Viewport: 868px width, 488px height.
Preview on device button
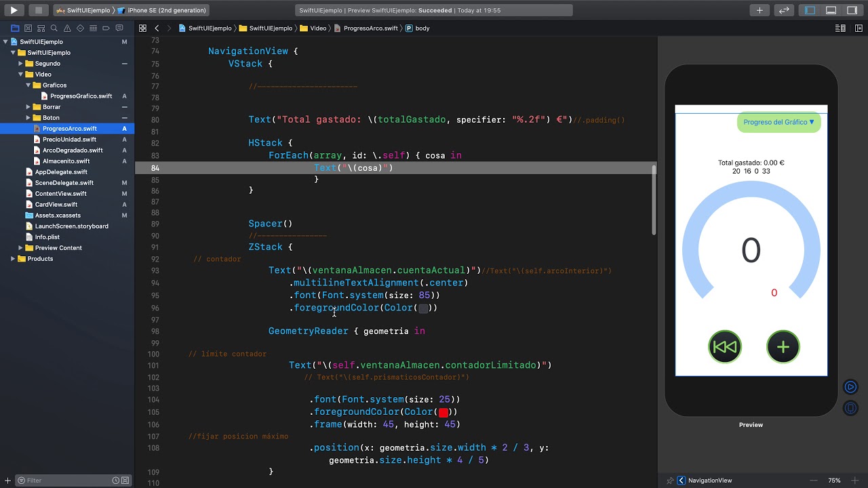coord(850,408)
